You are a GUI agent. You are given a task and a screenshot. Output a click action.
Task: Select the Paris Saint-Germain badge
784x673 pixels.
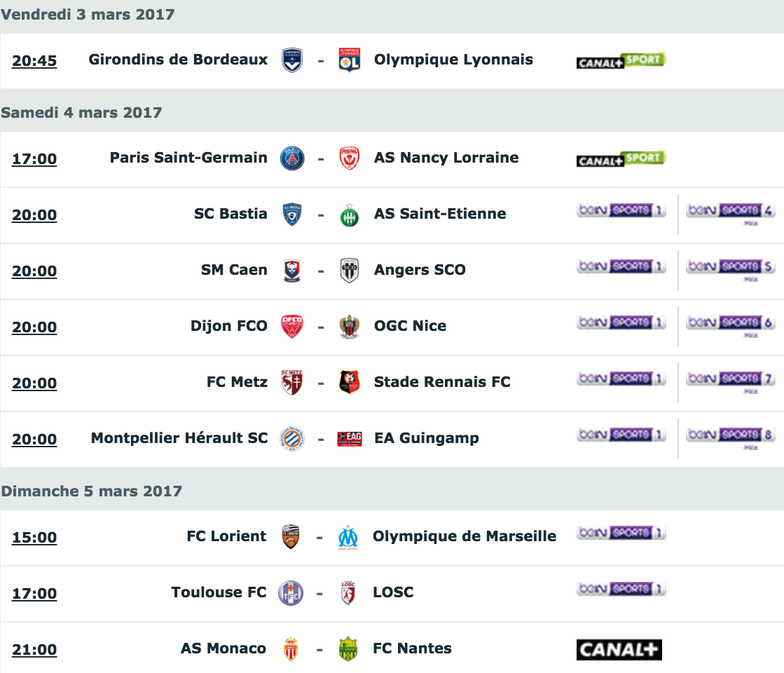pyautogui.click(x=292, y=158)
